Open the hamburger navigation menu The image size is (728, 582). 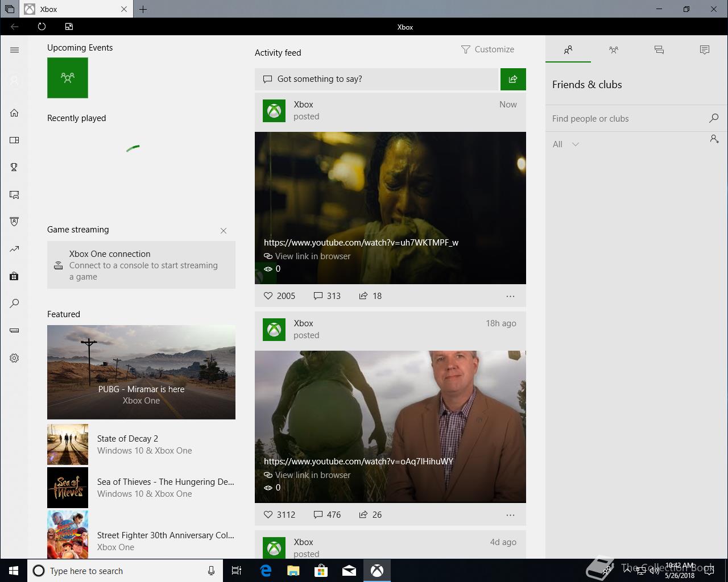(x=14, y=50)
